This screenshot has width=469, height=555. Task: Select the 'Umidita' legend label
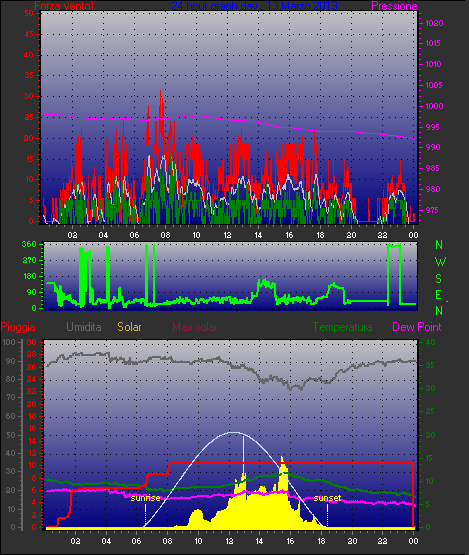84,327
